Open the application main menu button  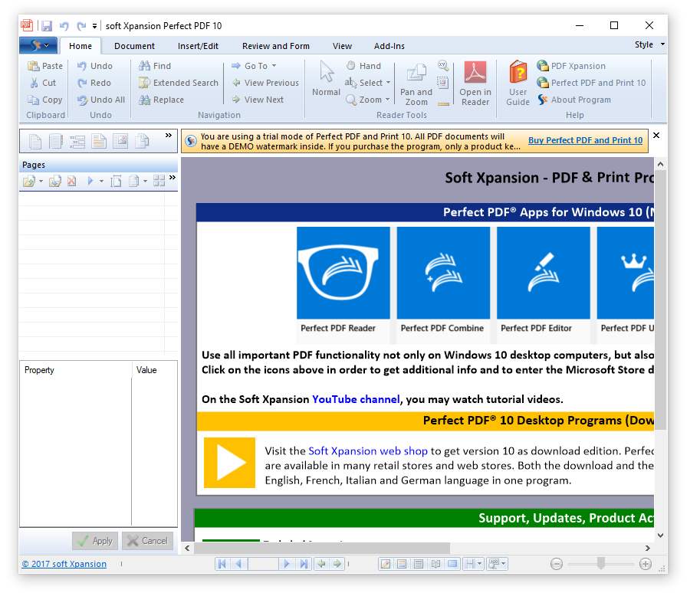[38, 45]
